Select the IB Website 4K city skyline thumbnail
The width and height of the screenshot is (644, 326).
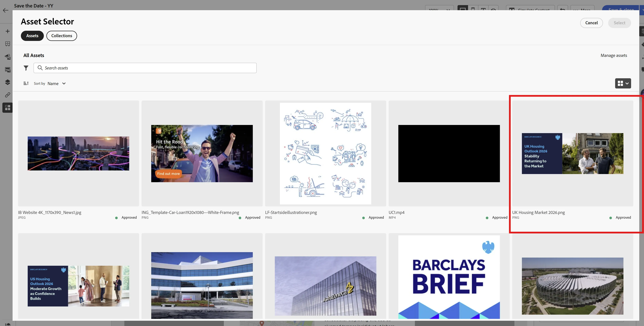78,153
